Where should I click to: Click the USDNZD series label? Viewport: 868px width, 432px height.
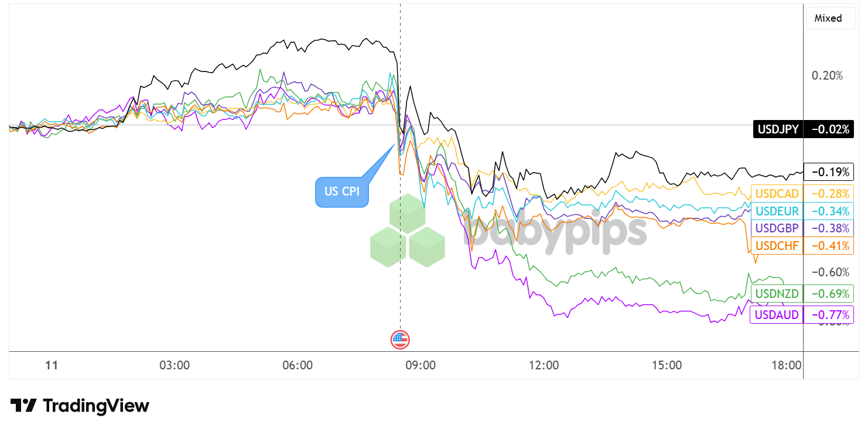777,293
